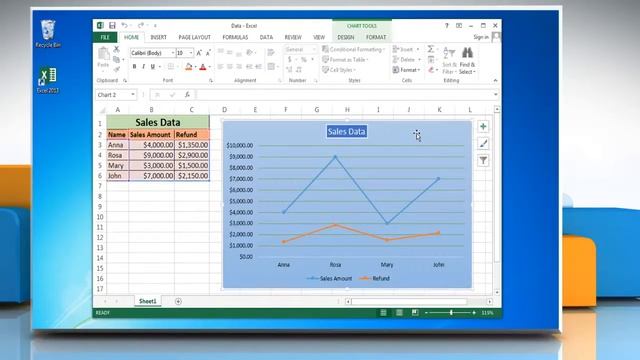Open Chart Elements plus button
Image resolution: width=640 pixels, height=360 pixels.
click(x=483, y=127)
